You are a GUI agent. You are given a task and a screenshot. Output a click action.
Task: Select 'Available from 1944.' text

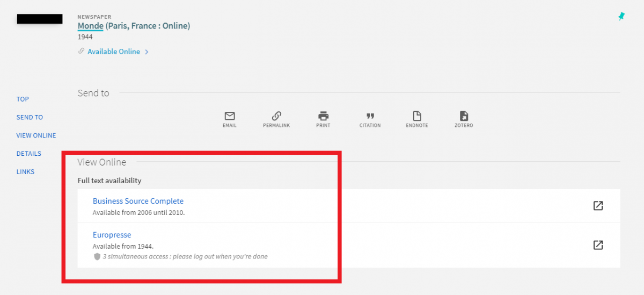click(123, 247)
